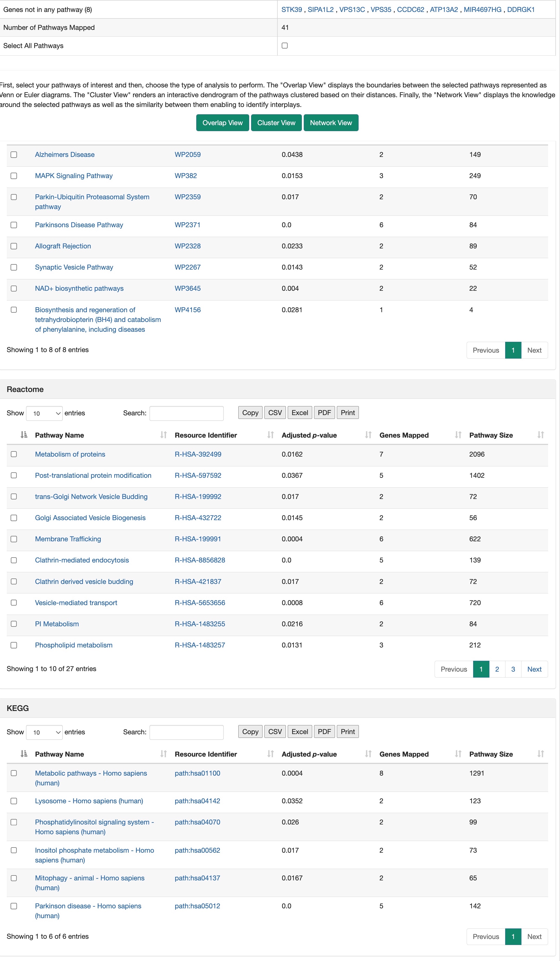This screenshot has height=961, width=560.
Task: Open path:hsa04137 identifier link
Action: 197,878
